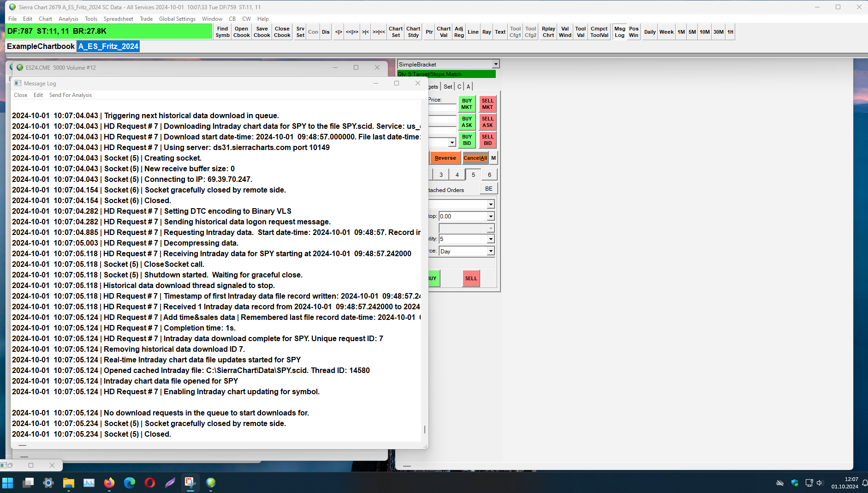
Task: Select quantity tab 6 in trade window
Action: click(489, 174)
